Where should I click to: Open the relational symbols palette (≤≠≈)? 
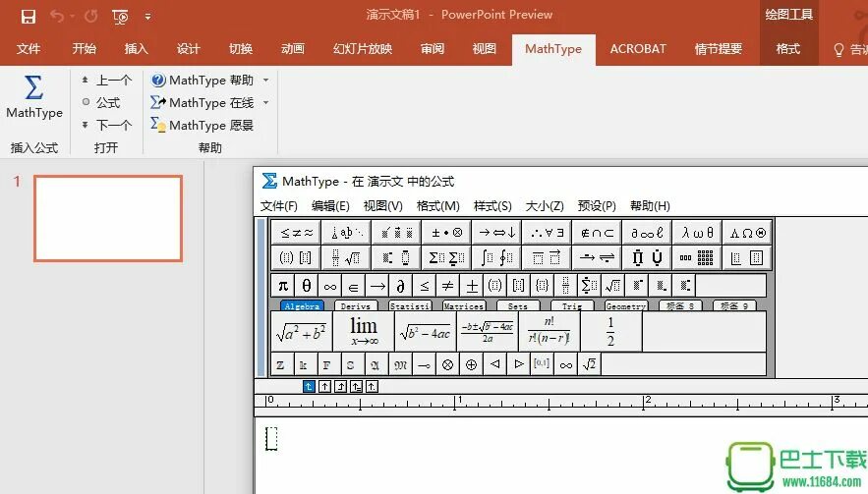click(296, 233)
